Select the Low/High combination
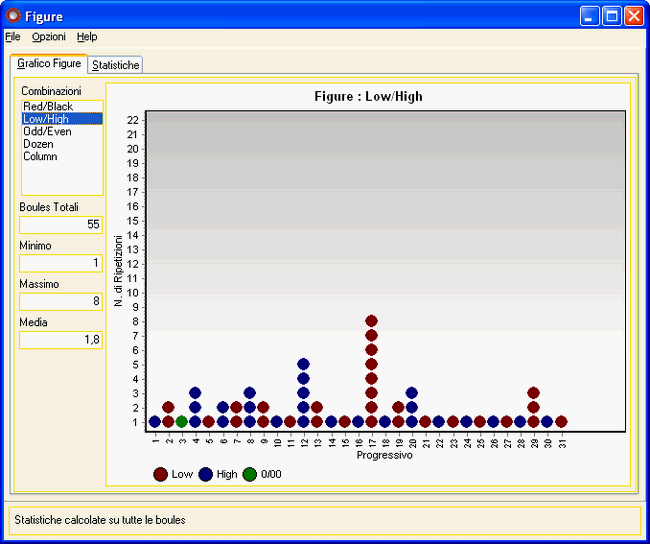Viewport: 650px width, 544px height. 62,119
